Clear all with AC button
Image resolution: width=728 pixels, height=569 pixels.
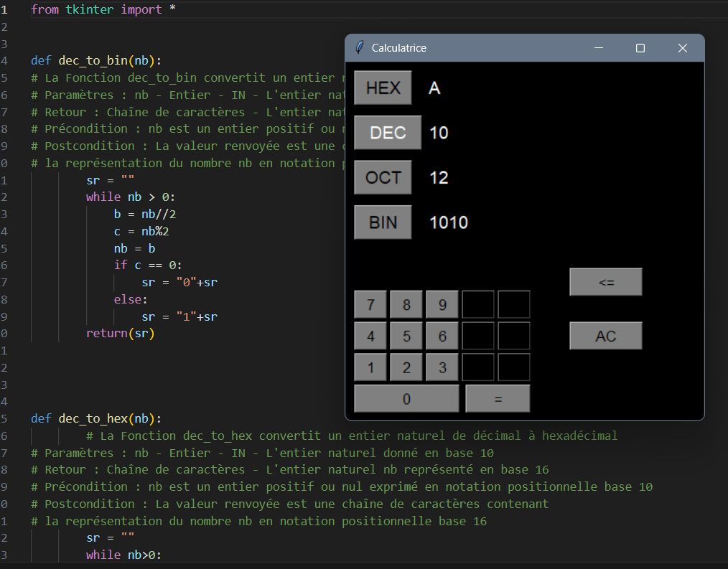[605, 336]
